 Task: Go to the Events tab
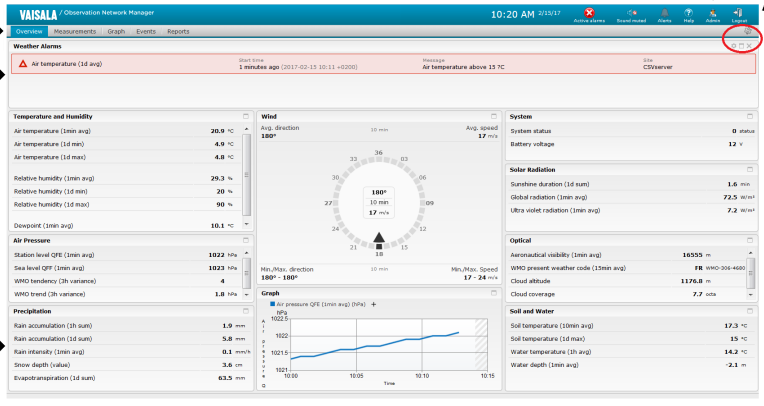[x=146, y=31]
